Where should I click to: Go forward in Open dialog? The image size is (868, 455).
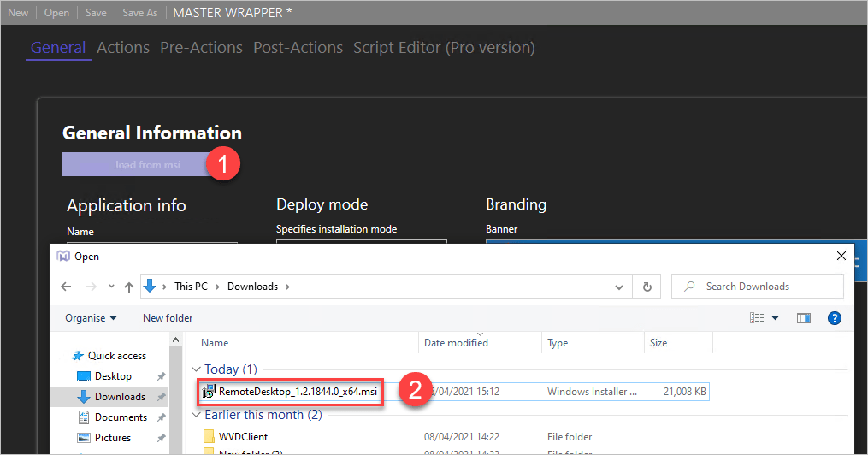(92, 287)
